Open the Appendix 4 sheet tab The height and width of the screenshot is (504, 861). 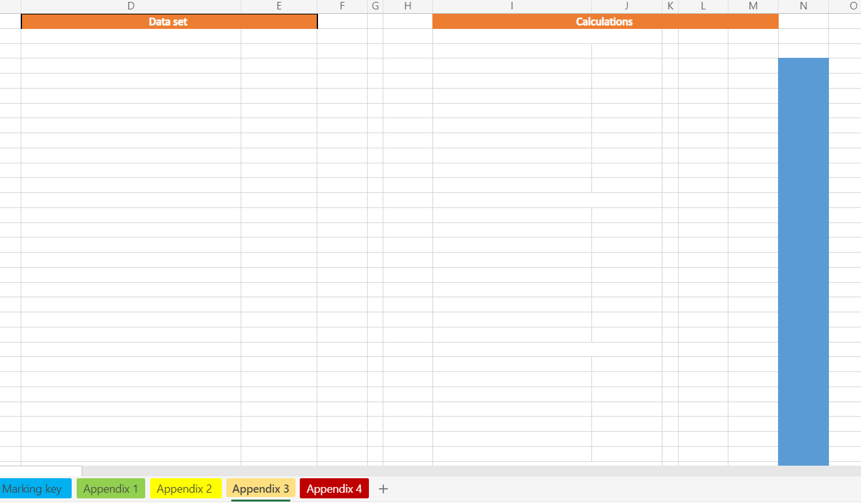click(x=334, y=489)
